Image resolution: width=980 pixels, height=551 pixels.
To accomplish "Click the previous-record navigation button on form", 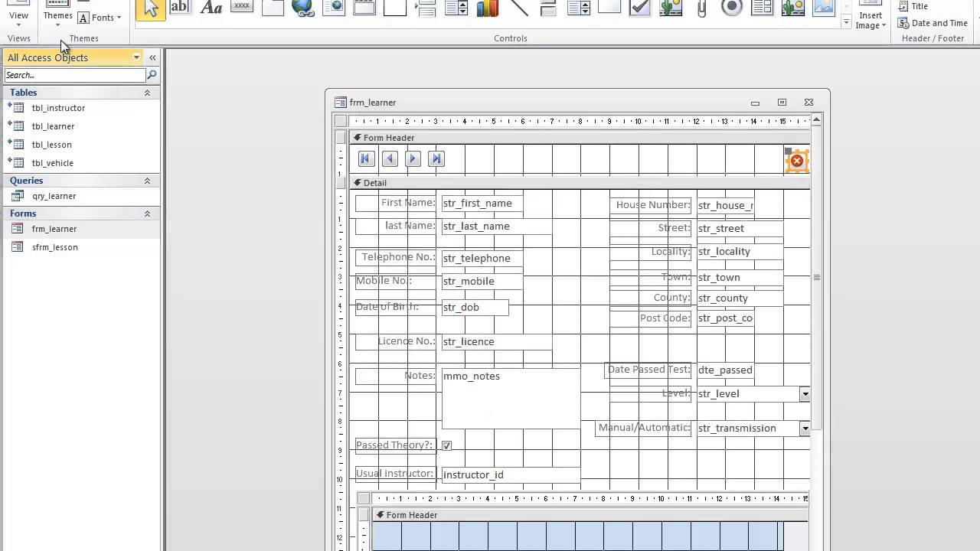I will pyautogui.click(x=390, y=158).
